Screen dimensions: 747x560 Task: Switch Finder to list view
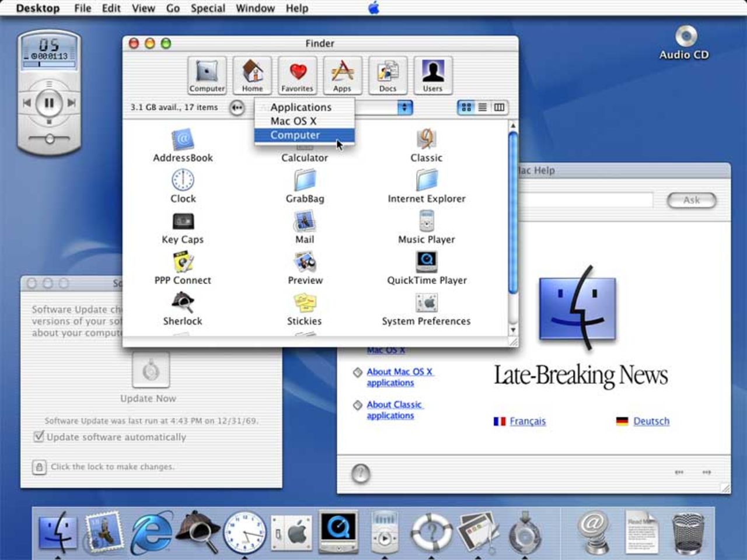click(483, 107)
